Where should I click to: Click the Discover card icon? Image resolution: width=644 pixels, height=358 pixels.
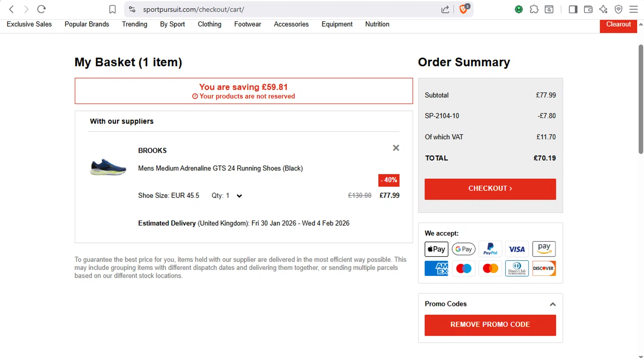(x=544, y=269)
